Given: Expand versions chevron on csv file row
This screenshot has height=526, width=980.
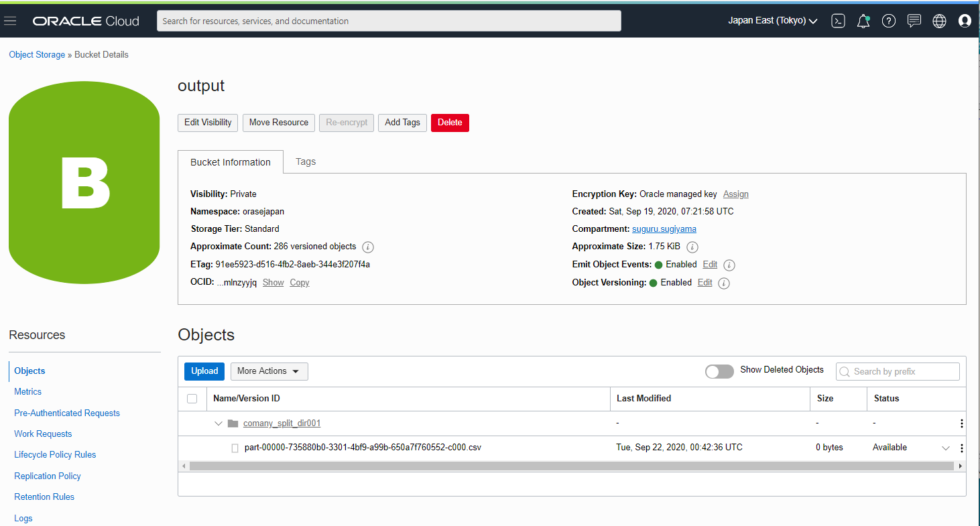Looking at the screenshot, I should click(x=946, y=448).
